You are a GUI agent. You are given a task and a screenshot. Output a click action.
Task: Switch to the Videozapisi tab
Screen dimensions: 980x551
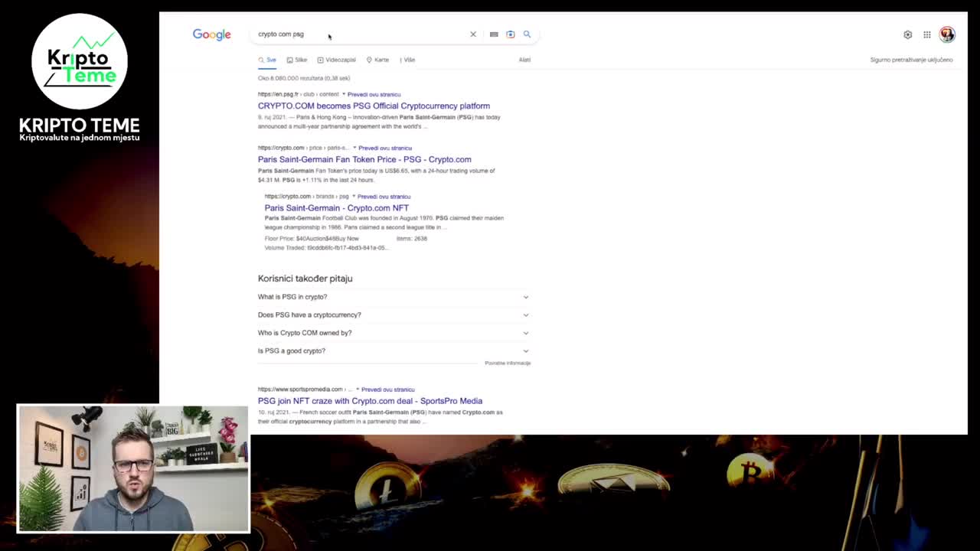336,60
